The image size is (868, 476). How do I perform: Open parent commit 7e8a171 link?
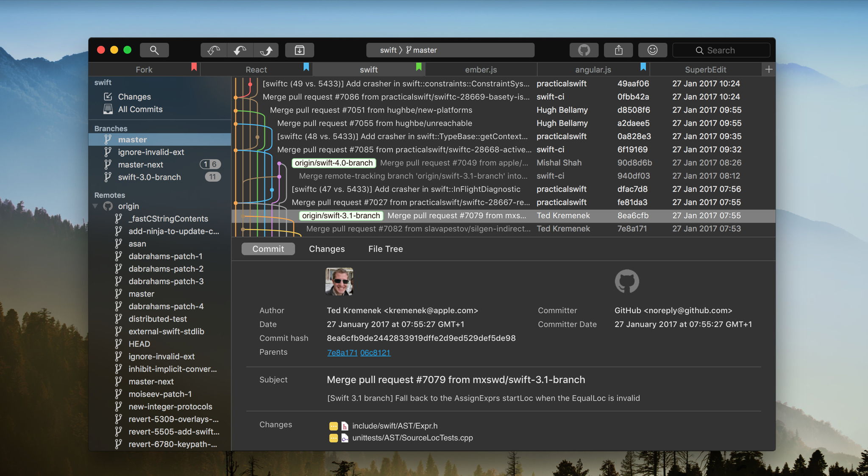[x=342, y=352]
